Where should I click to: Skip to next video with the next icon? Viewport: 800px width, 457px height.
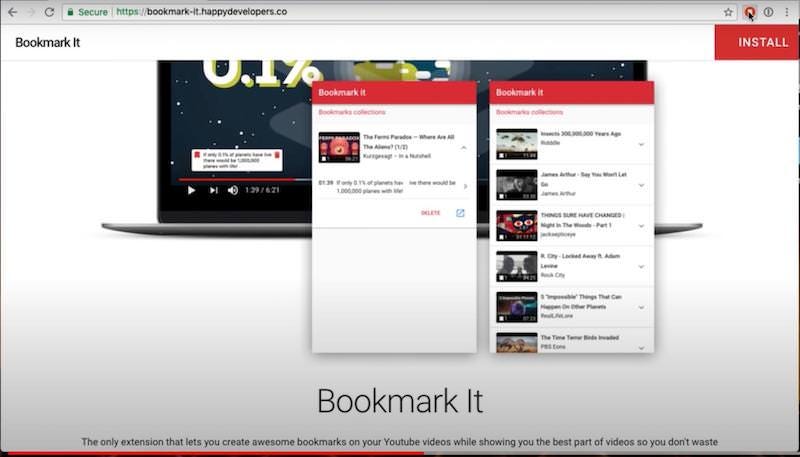pyautogui.click(x=213, y=190)
